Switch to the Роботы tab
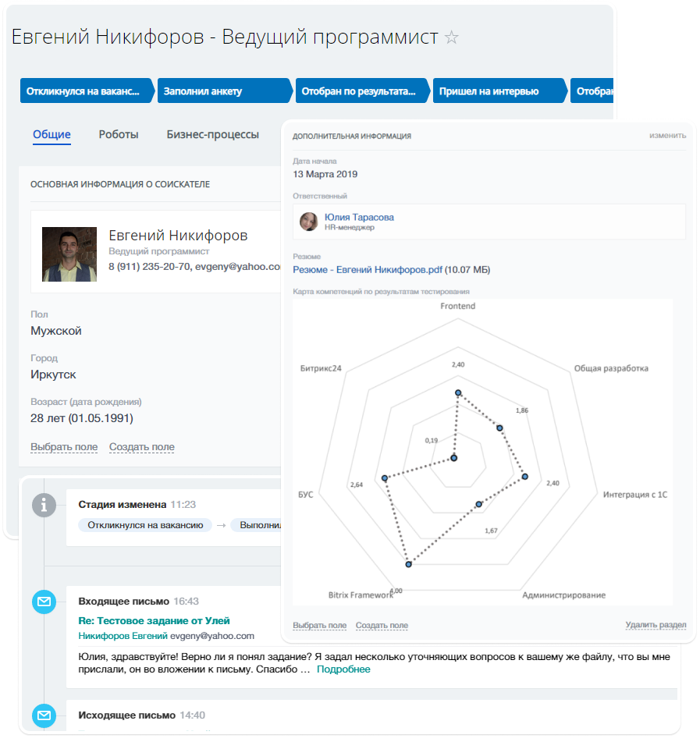This screenshot has width=700, height=749. [119, 134]
